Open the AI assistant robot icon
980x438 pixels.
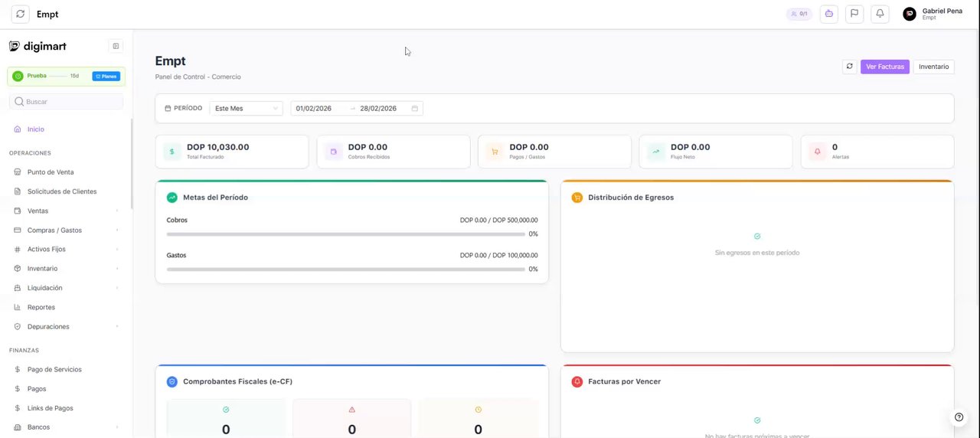click(828, 14)
